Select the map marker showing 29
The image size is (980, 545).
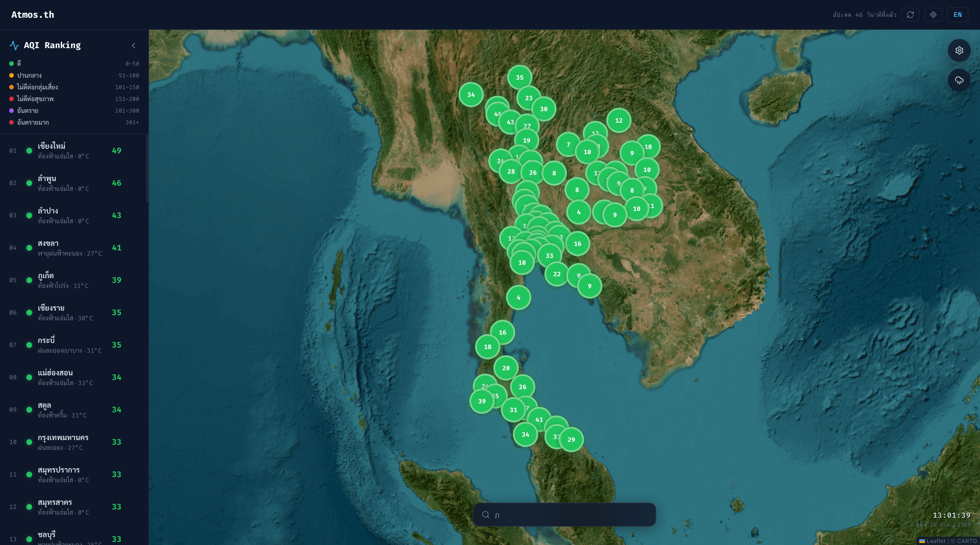(x=571, y=439)
